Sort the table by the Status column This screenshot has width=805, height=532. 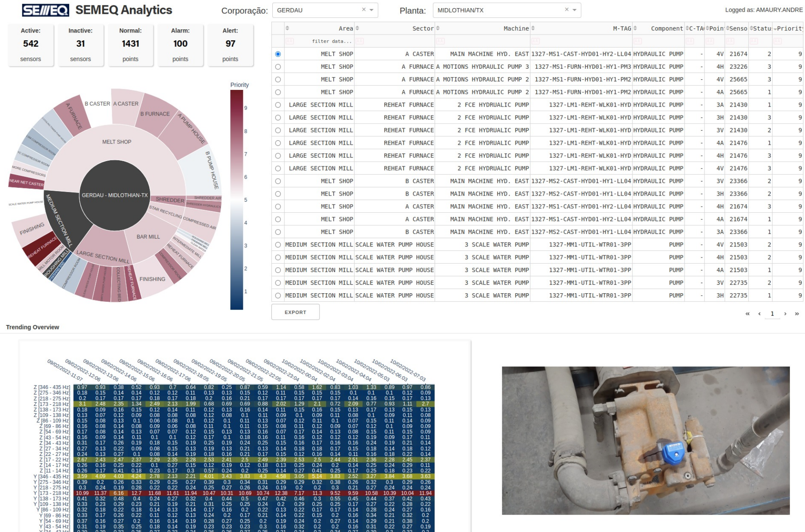(752, 28)
